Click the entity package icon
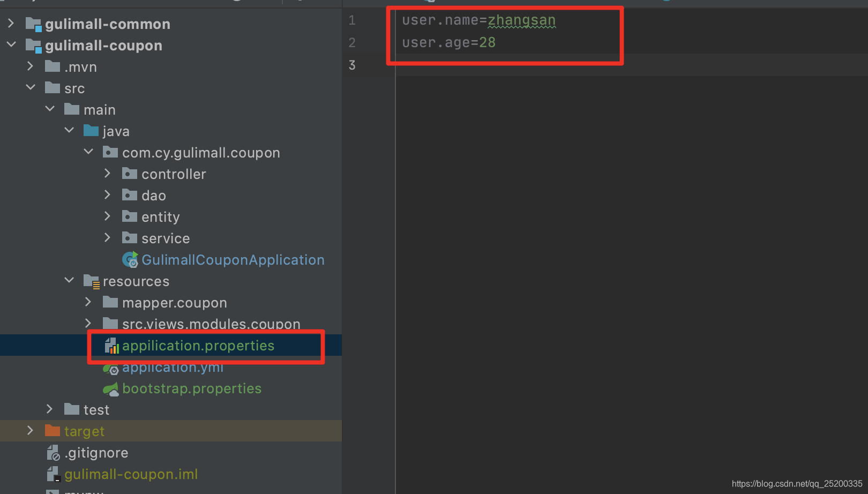This screenshot has height=494, width=868. pos(130,216)
